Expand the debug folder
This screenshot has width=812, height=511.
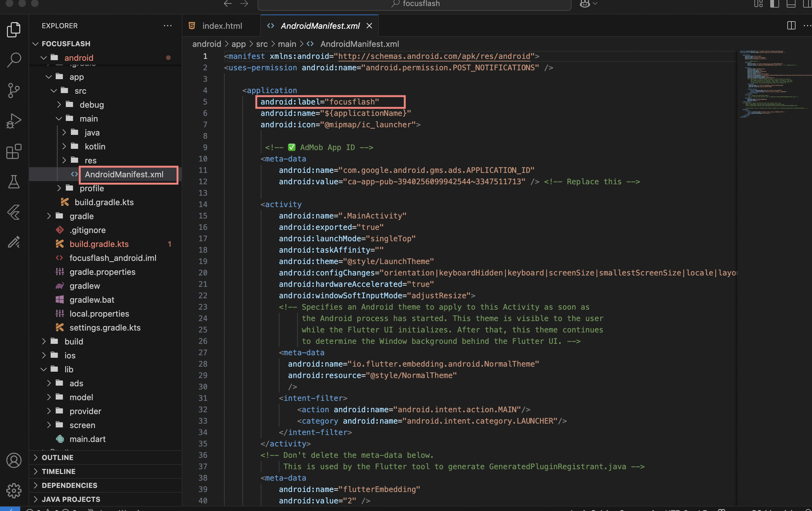tap(91, 104)
